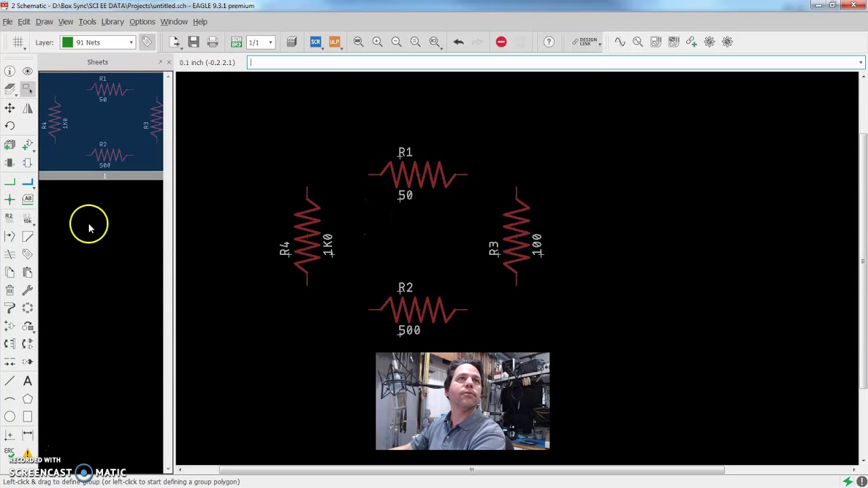Open the Draw menu
This screenshot has width=868, height=488.
(x=44, y=22)
